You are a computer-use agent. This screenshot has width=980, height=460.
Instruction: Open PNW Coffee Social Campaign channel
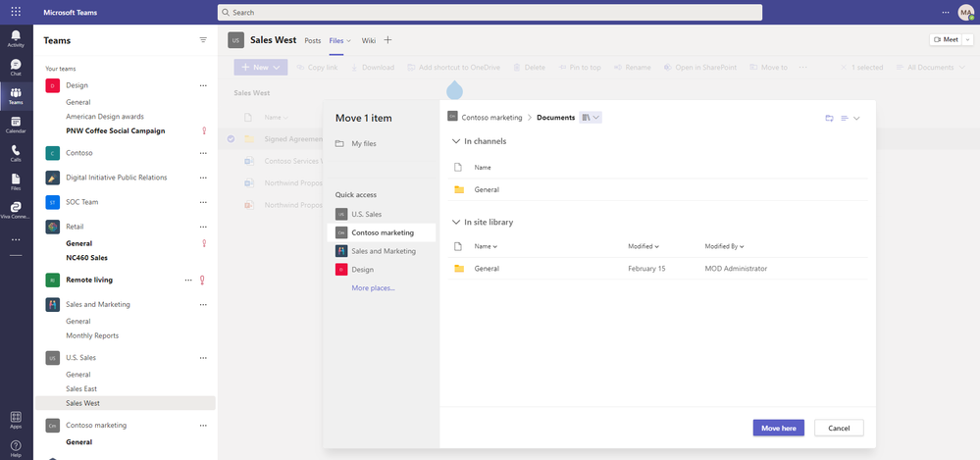116,131
